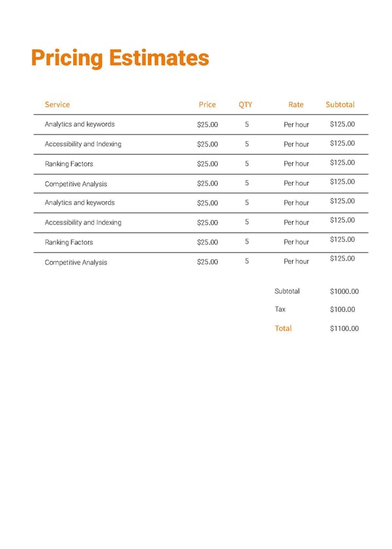Select the $1000.00 subtotal amount

coord(344,291)
